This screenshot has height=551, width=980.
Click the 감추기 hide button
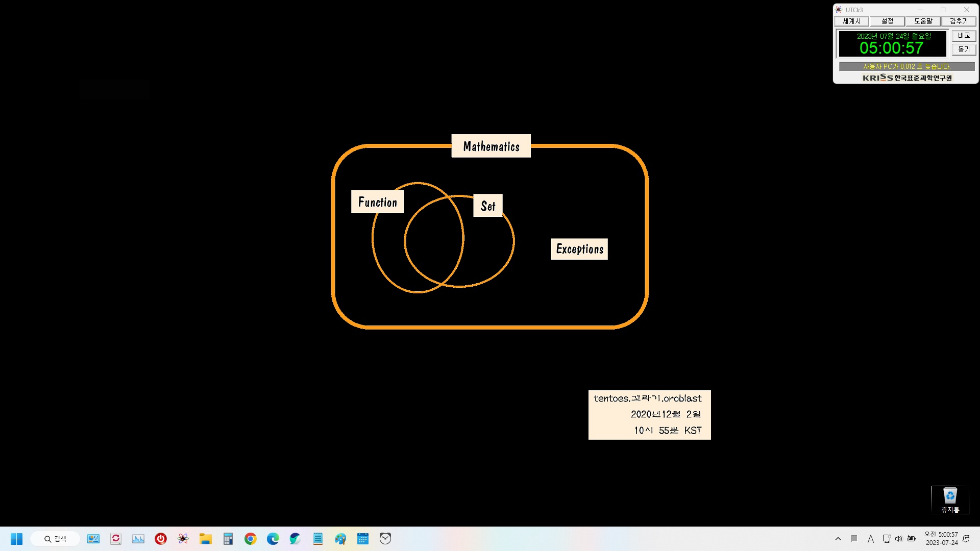959,21
